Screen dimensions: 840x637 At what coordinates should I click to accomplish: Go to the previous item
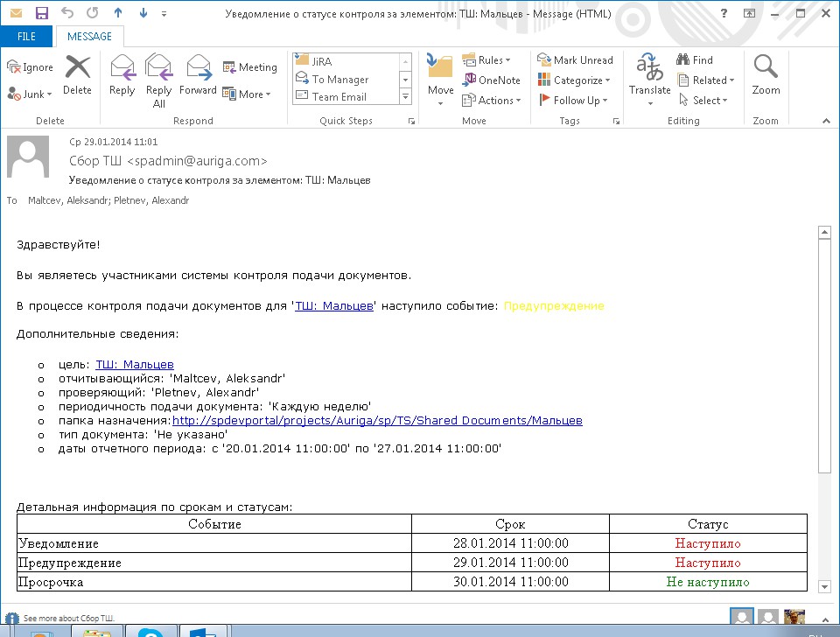[118, 13]
